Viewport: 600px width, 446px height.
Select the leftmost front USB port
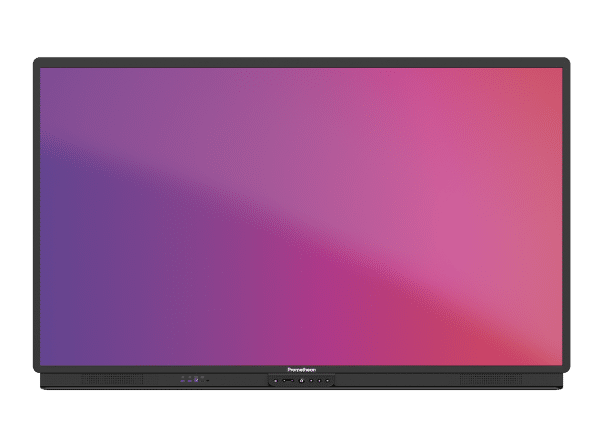[183, 380]
